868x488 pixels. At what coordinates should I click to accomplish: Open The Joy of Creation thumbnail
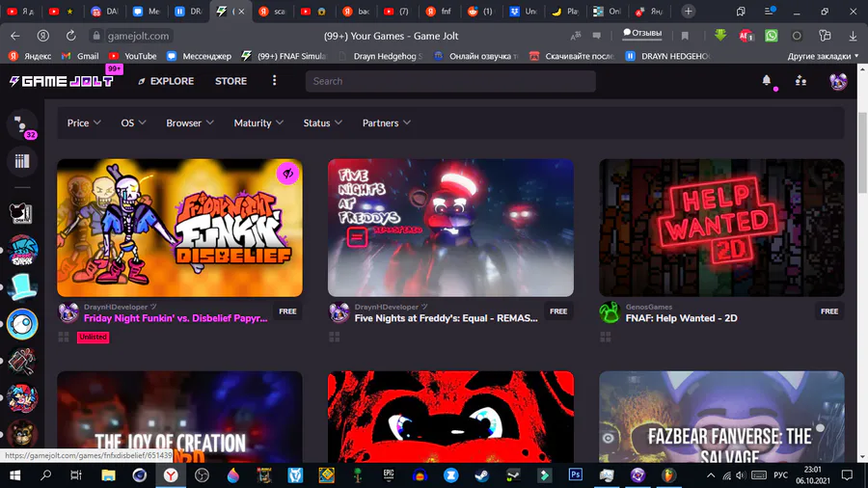click(x=179, y=417)
